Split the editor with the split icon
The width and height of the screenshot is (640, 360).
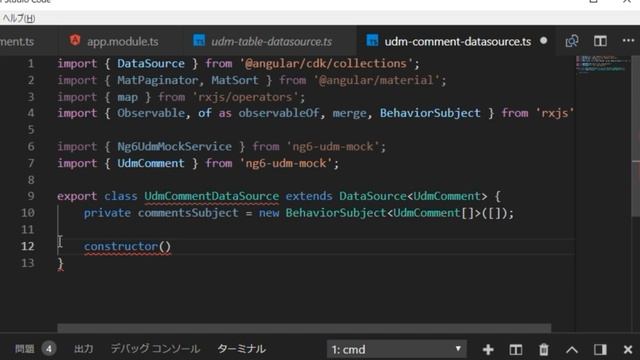[600, 41]
